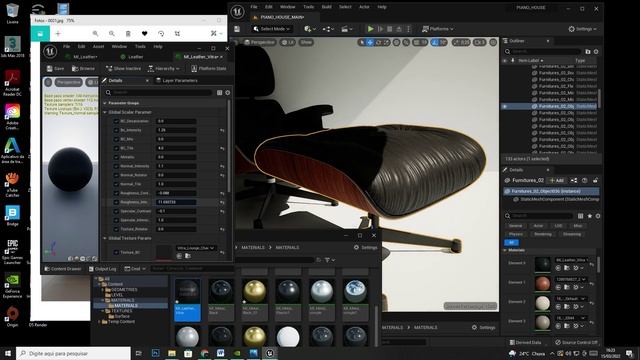
Task: Collapse the Global Scalar Parameter group
Action: (x=105, y=112)
